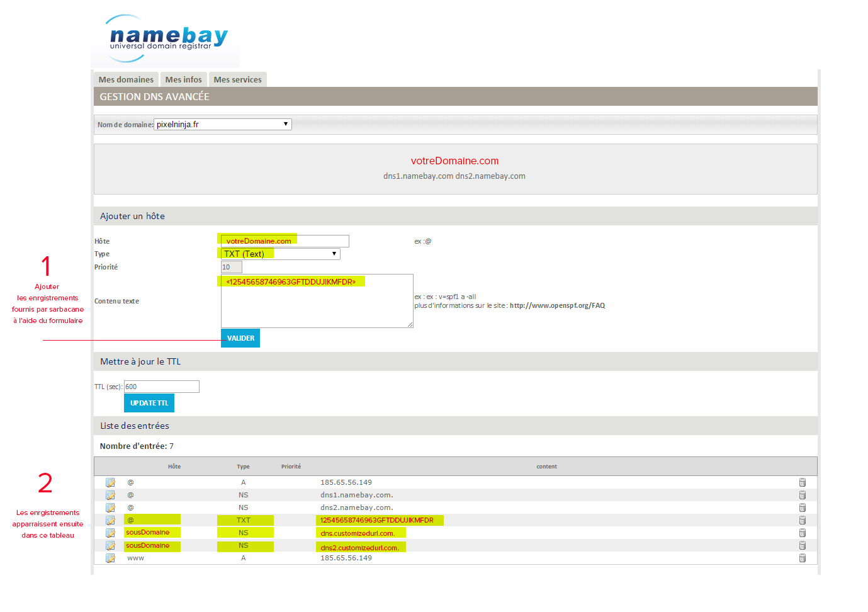Click the namebay logo

[166, 38]
